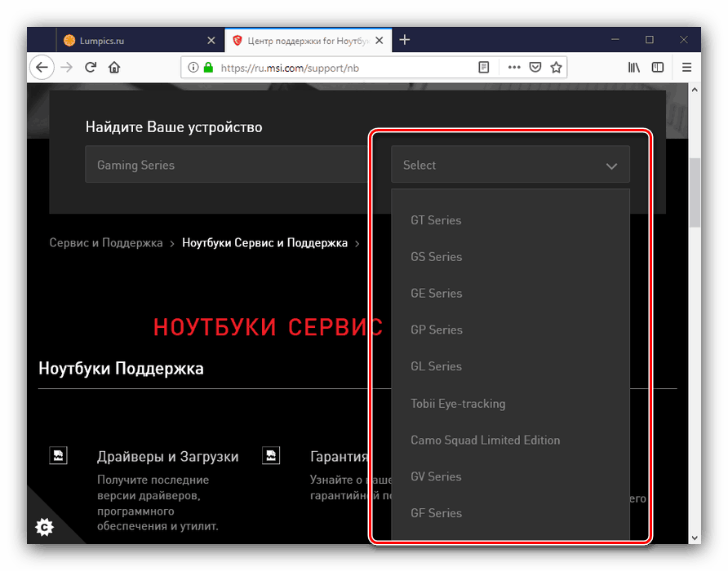The height and width of the screenshot is (571, 728).
Task: Click the vertical scrollbar thumb
Action: (695, 193)
